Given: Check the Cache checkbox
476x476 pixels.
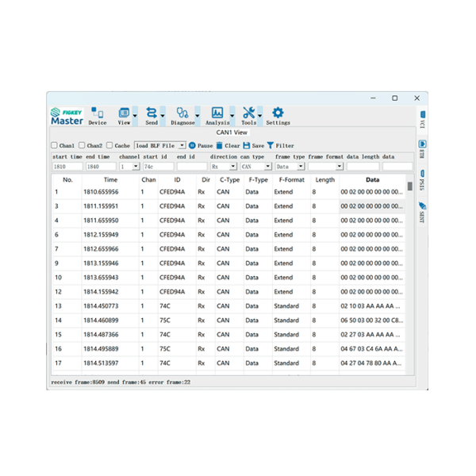Looking at the screenshot, I should 109,146.
